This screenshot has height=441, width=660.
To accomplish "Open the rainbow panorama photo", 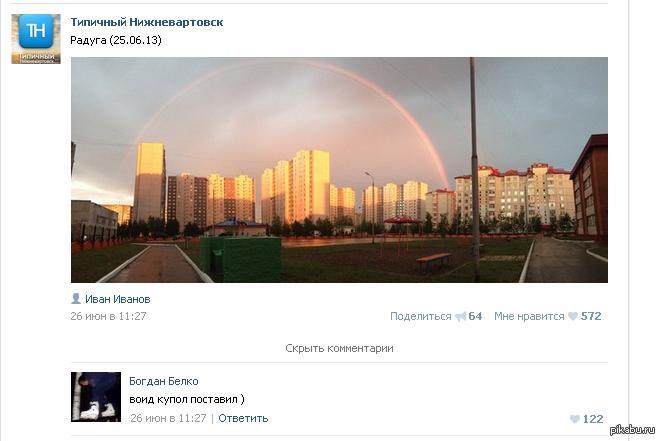I will click(339, 170).
